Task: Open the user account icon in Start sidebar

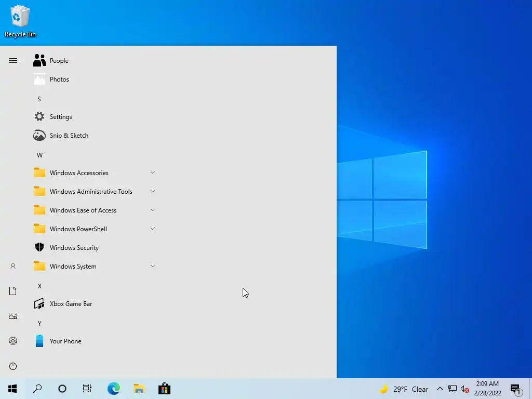Action: (13, 266)
